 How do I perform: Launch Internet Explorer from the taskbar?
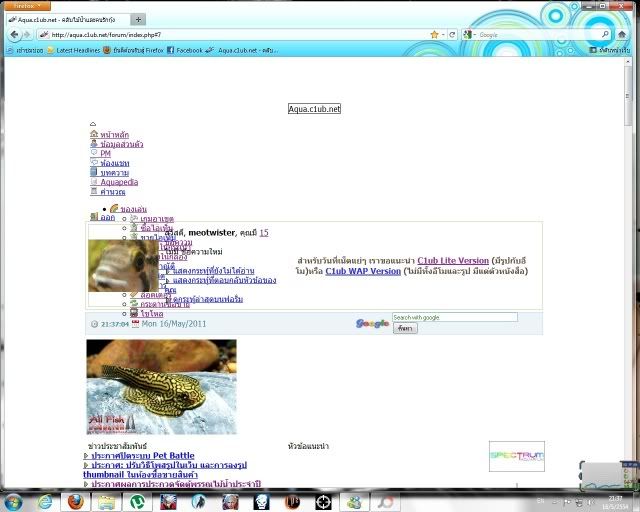pyautogui.click(x=44, y=500)
